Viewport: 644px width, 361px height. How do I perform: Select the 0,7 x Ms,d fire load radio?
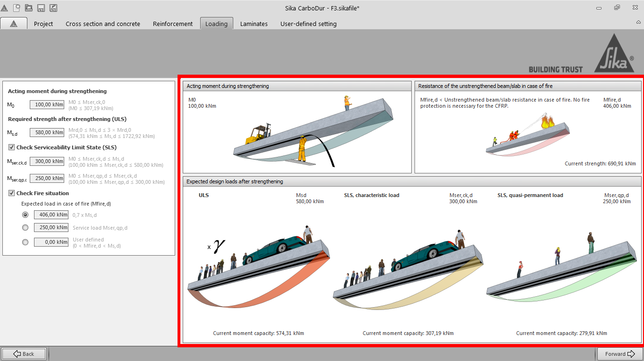(25, 215)
